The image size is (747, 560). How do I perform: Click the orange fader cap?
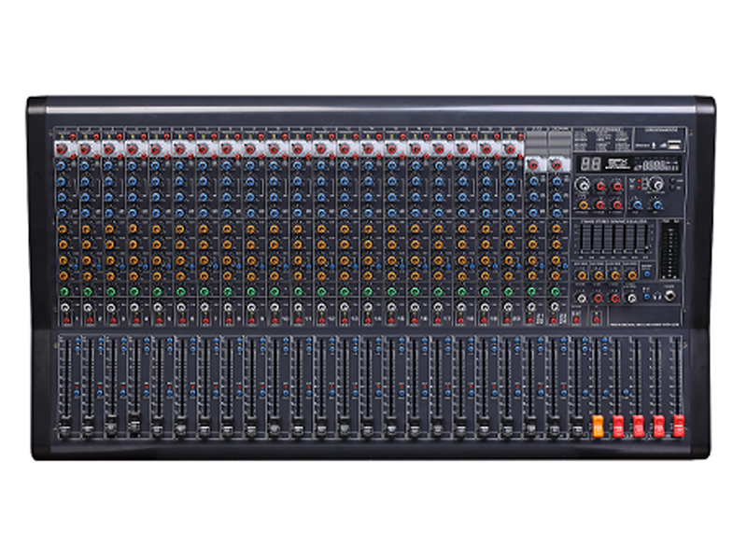598,426
